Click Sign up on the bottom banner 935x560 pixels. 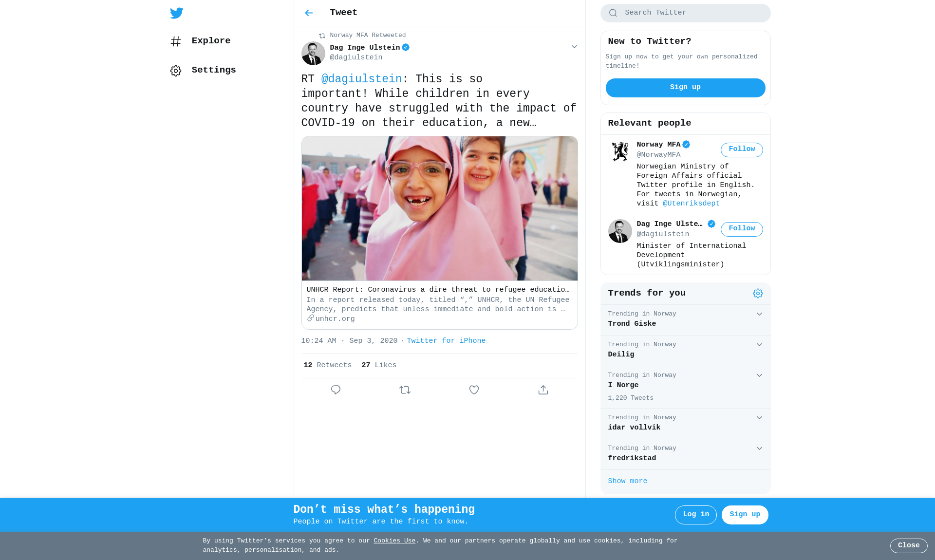click(x=745, y=515)
